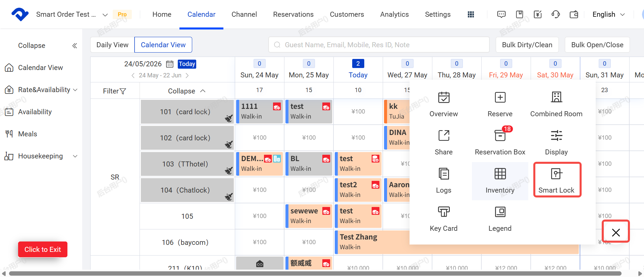The image size is (644, 277).
Task: Click the broom icon for room 104
Action: pos(229,197)
